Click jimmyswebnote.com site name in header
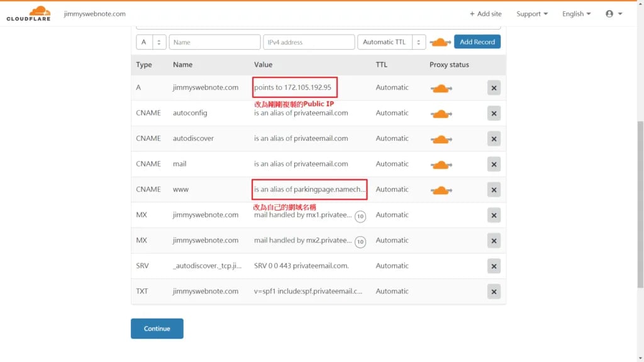 pyautogui.click(x=94, y=14)
